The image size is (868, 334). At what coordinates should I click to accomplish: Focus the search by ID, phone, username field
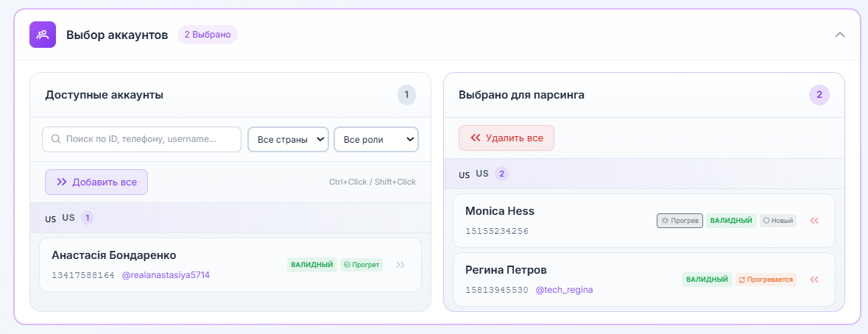[147, 139]
